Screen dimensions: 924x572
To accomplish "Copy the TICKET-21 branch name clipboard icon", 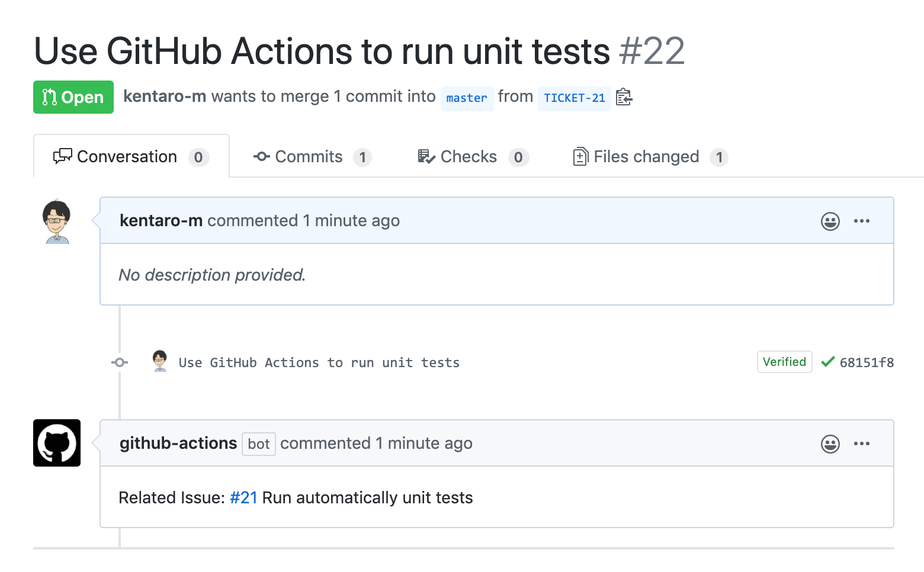I will point(624,97).
